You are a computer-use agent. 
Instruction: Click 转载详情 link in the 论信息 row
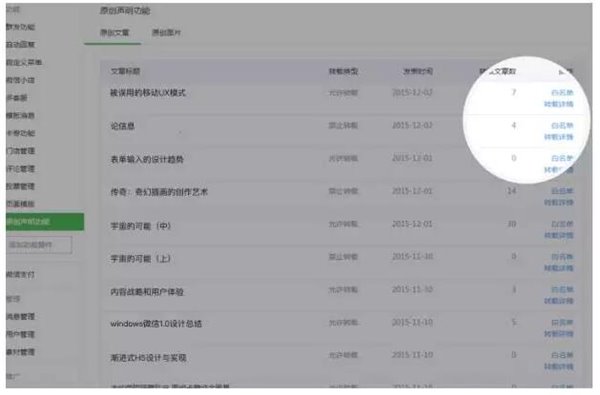[559, 137]
